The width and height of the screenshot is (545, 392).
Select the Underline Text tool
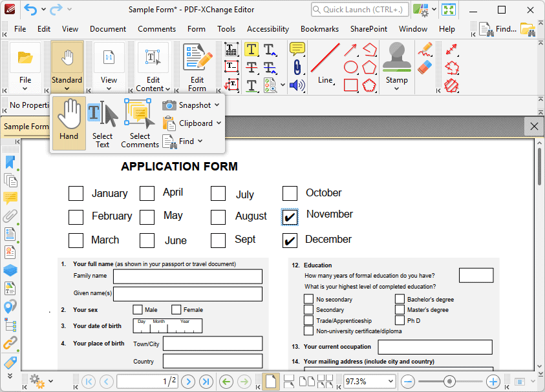251,85
